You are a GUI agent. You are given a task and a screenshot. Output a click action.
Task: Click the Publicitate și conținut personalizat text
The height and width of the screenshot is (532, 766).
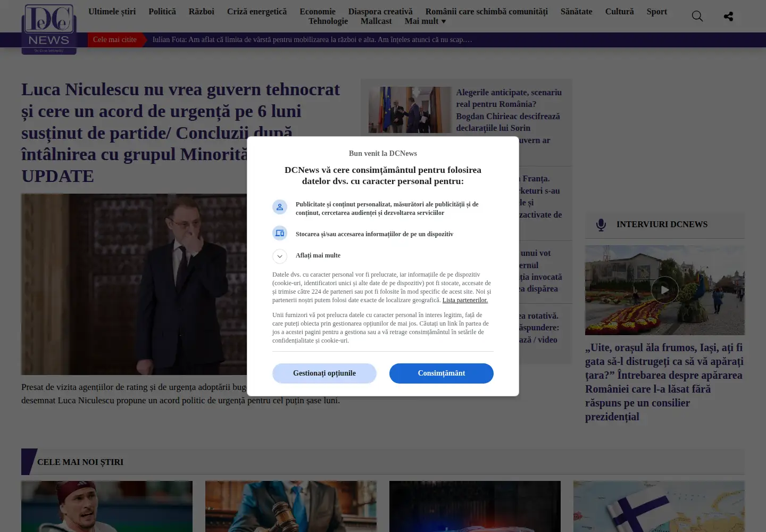coord(387,209)
